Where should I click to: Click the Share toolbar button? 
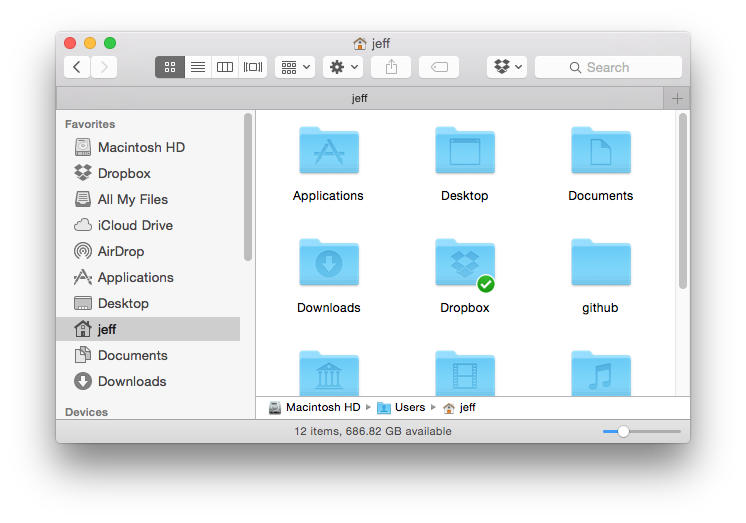(391, 67)
